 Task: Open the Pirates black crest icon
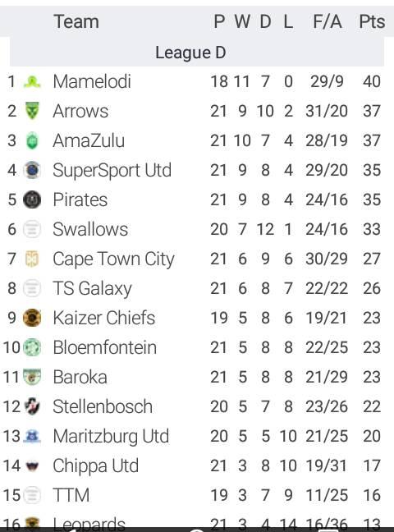pyautogui.click(x=32, y=199)
